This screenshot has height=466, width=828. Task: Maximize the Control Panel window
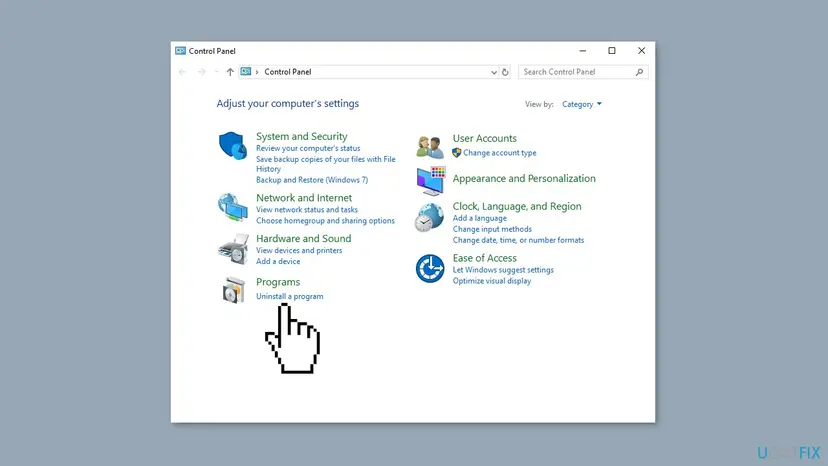(611, 51)
